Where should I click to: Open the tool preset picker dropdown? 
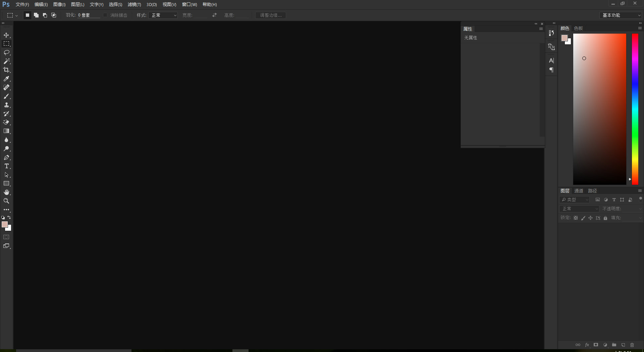point(12,15)
